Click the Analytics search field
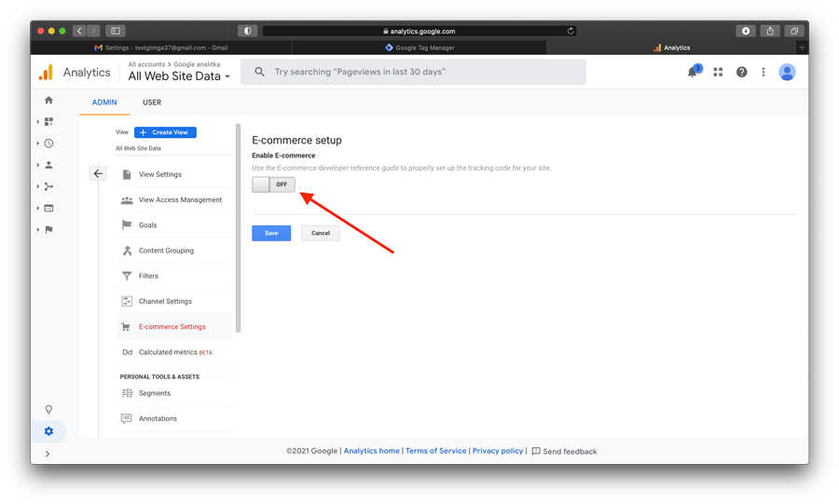 pyautogui.click(x=413, y=72)
